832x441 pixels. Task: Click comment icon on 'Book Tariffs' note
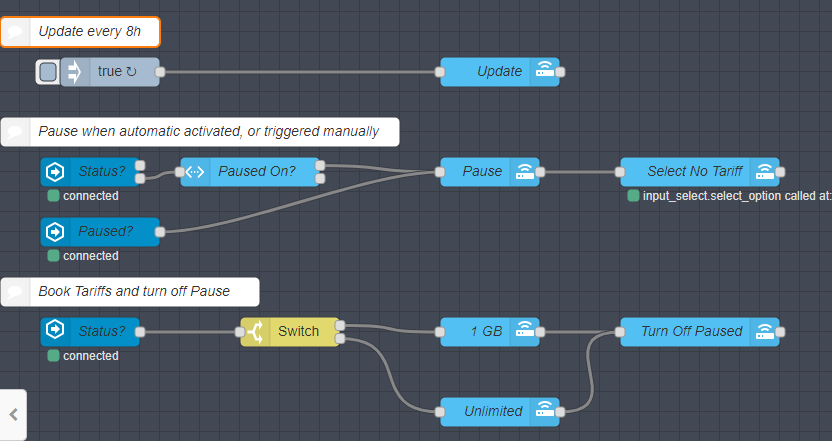point(15,292)
